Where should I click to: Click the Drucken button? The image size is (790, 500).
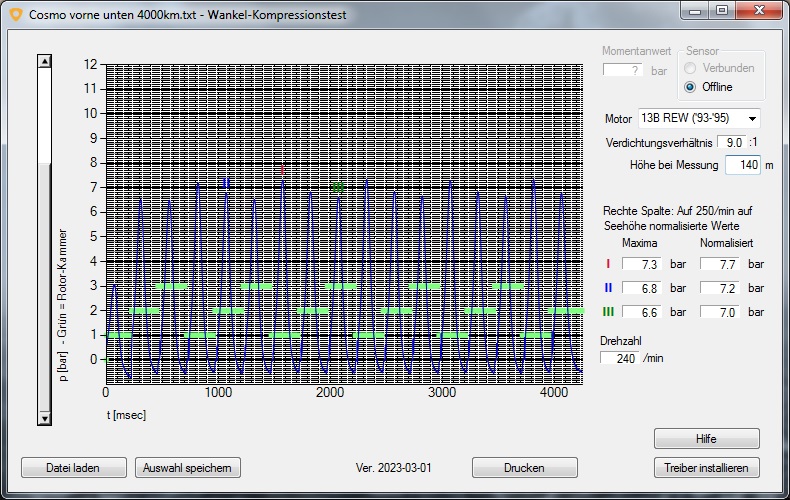(524, 468)
